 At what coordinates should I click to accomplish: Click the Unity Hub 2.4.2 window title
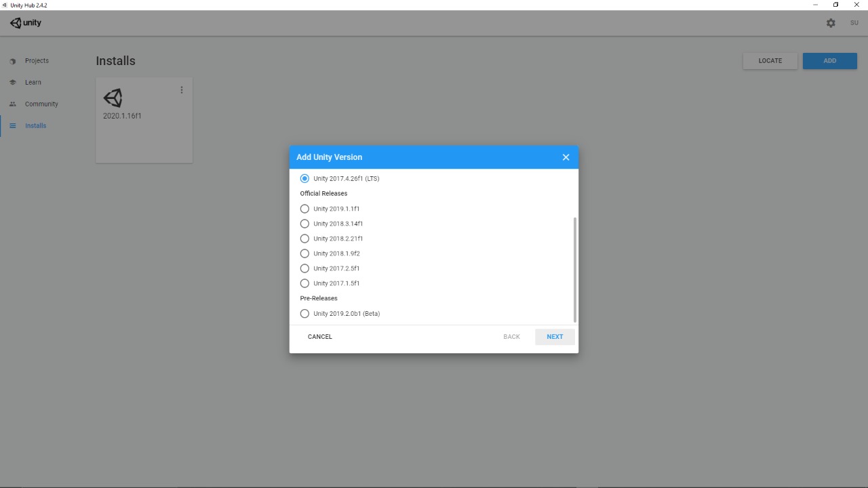tap(28, 5)
